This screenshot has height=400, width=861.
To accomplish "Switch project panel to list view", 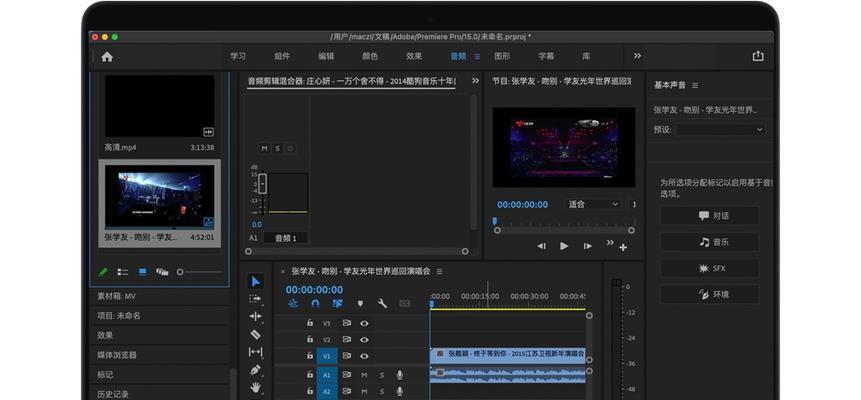I will click(122, 272).
